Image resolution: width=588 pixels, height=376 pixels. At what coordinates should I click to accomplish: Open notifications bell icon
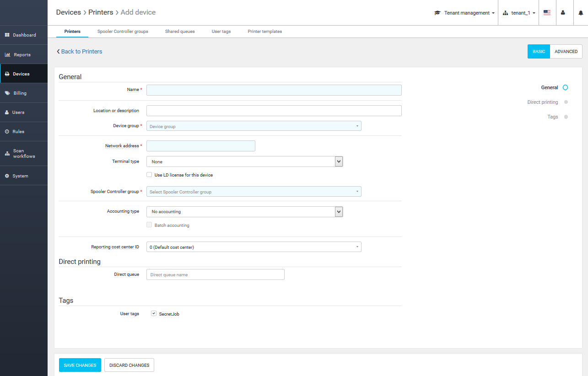point(581,13)
